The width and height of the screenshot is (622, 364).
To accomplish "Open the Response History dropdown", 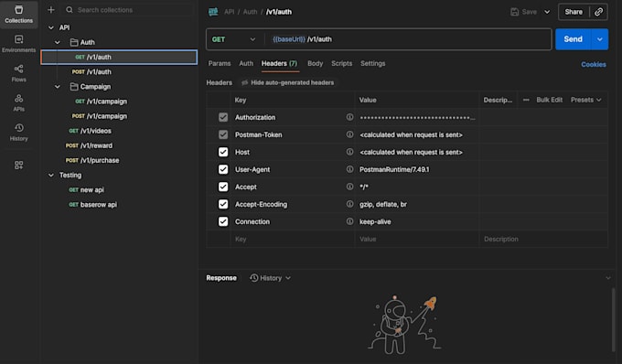I will click(271, 278).
